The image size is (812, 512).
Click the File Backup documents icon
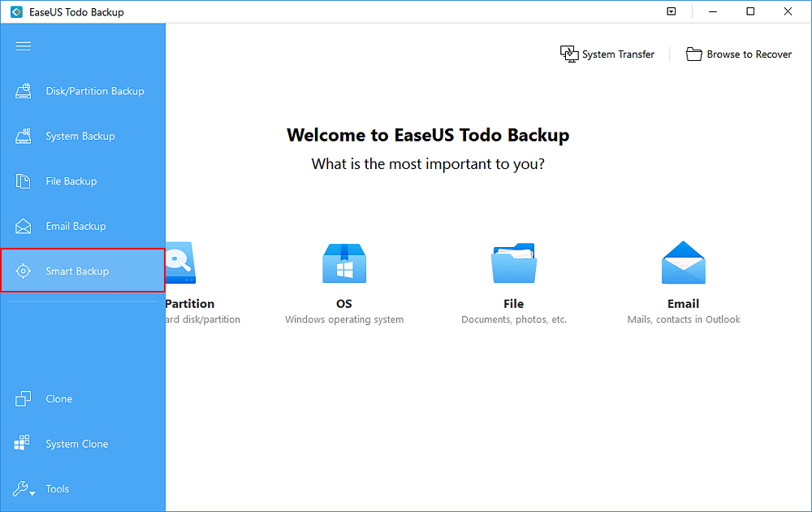(23, 181)
